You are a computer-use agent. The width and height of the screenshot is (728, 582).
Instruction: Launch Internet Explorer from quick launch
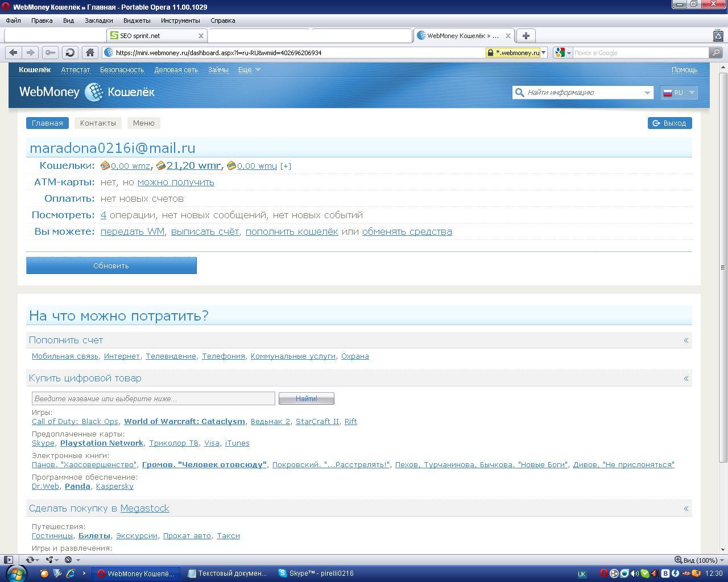click(x=71, y=573)
